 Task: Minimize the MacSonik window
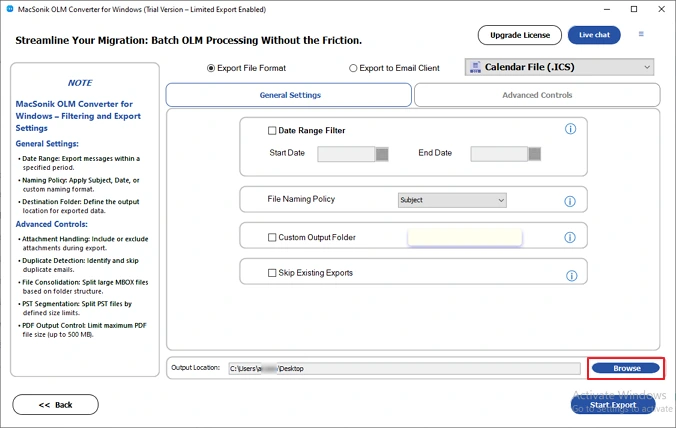tap(607, 9)
